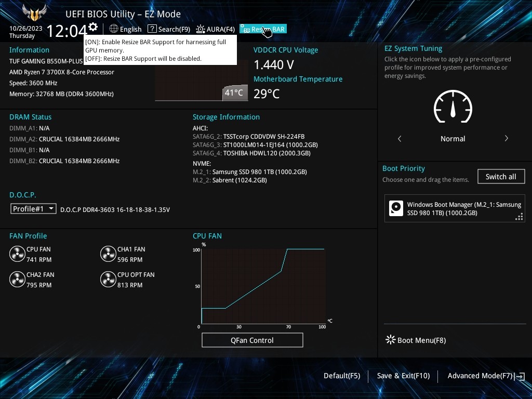The width and height of the screenshot is (532, 399).
Task: Click the 741 RPM CPU fan reading
Action: pos(39,260)
